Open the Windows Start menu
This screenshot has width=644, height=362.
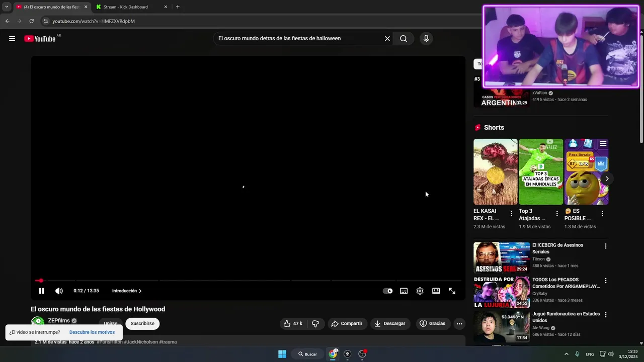(x=282, y=354)
